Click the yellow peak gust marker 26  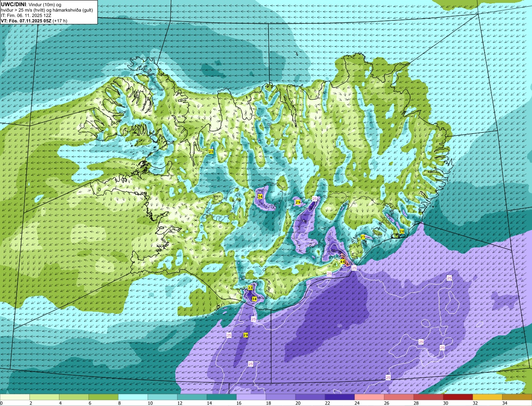point(402,231)
